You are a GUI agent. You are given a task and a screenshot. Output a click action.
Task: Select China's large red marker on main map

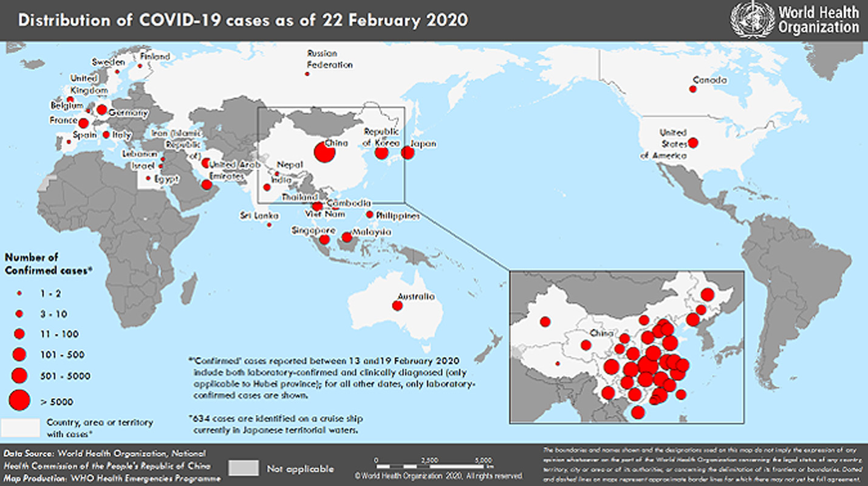click(x=324, y=152)
